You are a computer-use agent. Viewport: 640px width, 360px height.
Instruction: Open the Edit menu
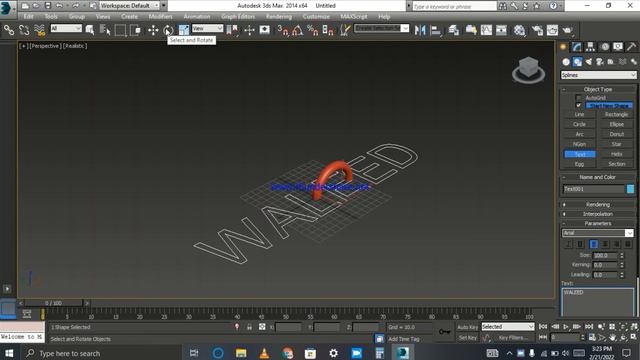tap(28, 17)
